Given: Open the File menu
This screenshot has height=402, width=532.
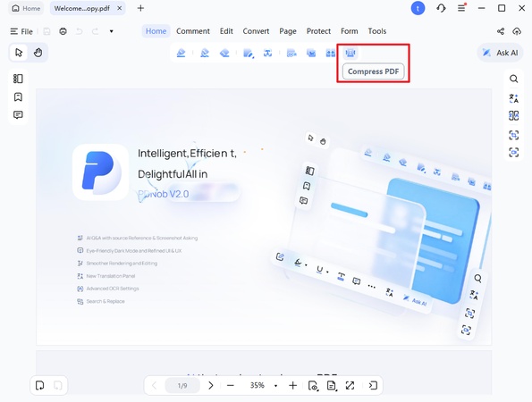Looking at the screenshot, I should (x=21, y=31).
